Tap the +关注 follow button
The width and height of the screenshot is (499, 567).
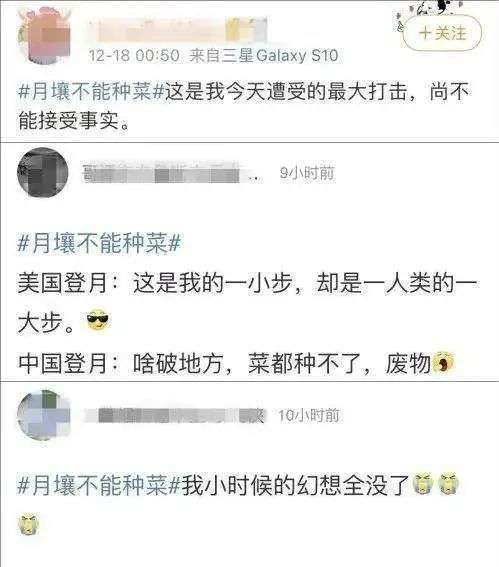(442, 33)
